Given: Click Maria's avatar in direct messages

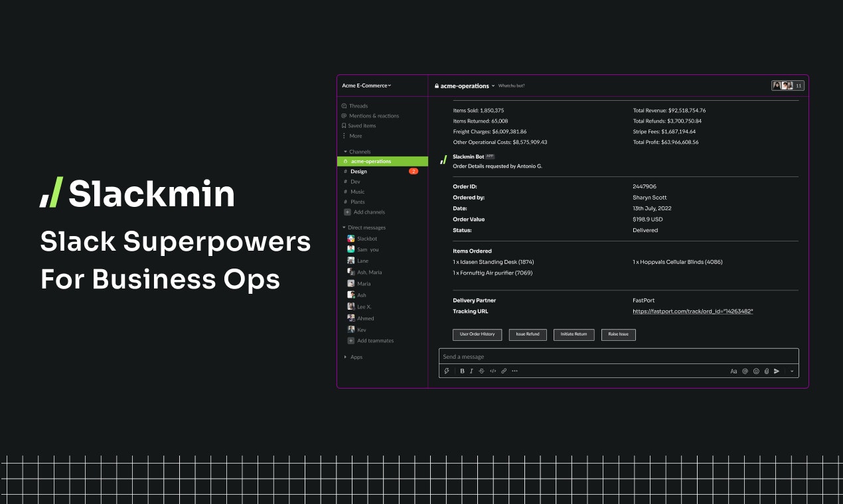Looking at the screenshot, I should pos(351,284).
